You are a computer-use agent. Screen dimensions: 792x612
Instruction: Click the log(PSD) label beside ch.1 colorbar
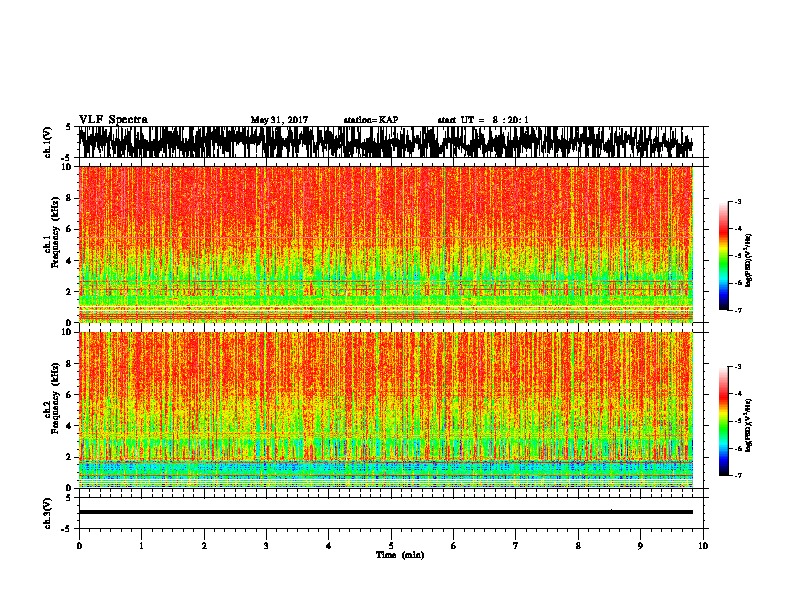tap(748, 260)
